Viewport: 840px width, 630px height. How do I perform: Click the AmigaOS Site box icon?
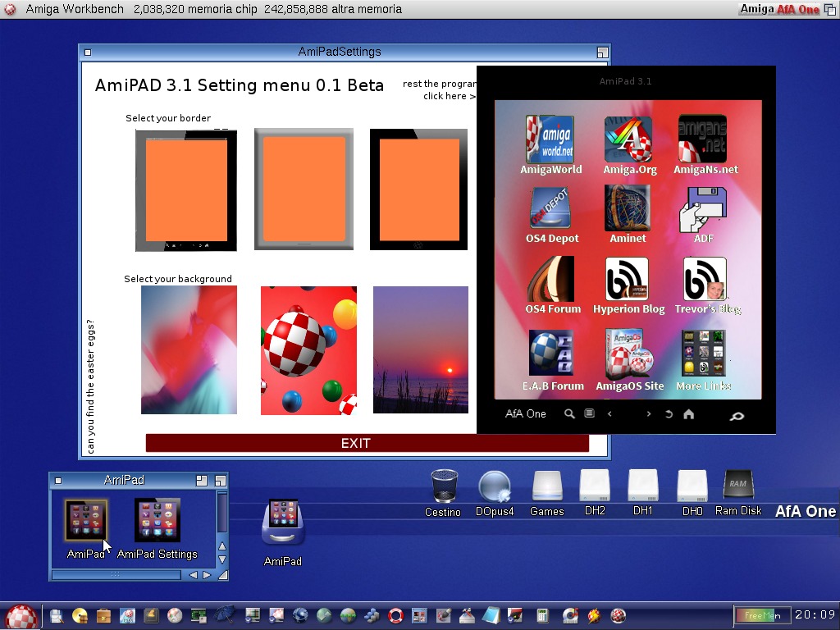pos(629,353)
